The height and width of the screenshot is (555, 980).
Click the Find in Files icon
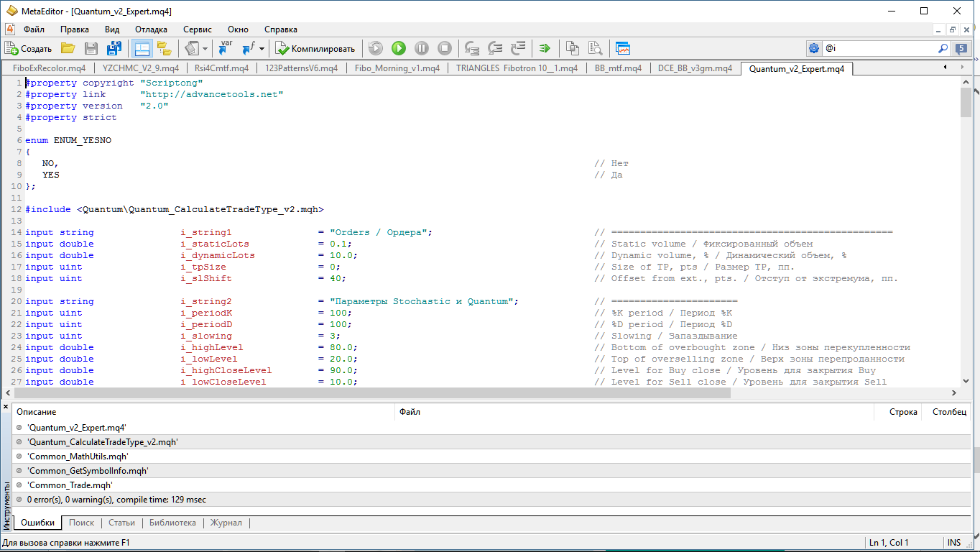[595, 48]
